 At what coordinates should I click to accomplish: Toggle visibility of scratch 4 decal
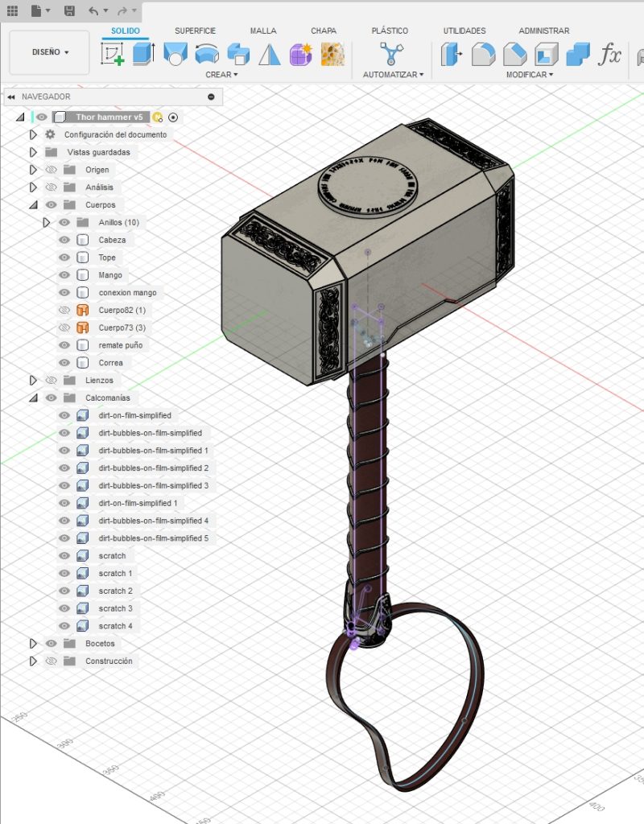tap(64, 626)
